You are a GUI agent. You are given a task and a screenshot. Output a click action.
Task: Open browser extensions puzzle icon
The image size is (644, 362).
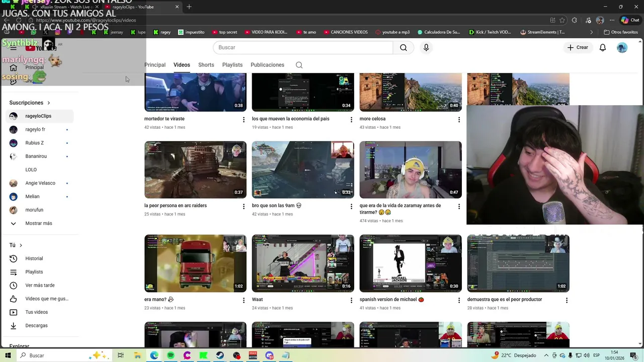pos(576,20)
